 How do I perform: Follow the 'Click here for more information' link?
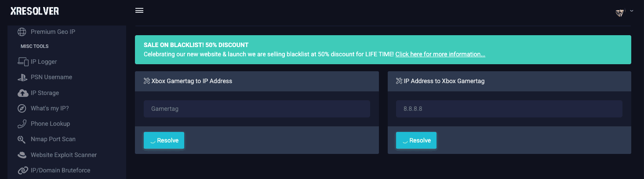coord(440,55)
